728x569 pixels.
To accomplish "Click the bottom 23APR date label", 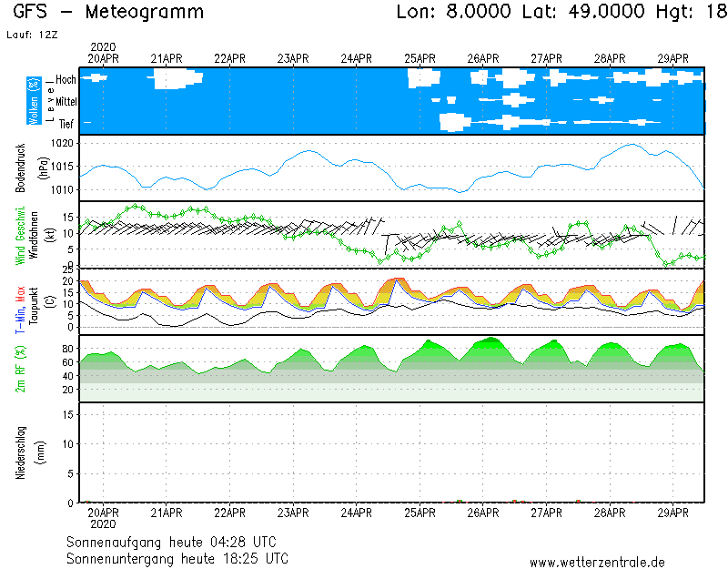I will pos(293,513).
